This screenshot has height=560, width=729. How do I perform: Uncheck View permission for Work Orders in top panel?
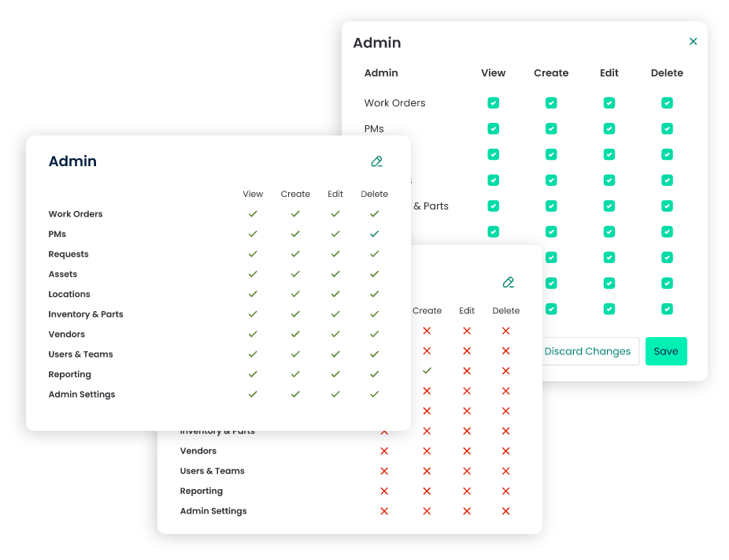(x=493, y=102)
